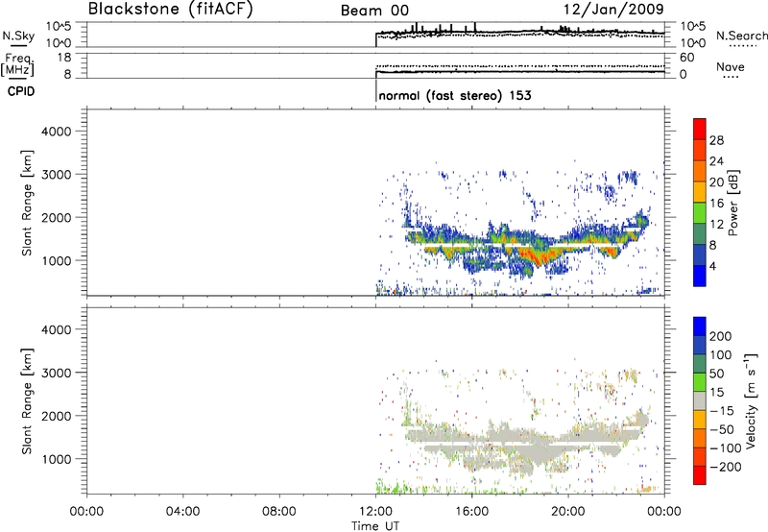The image size is (768, 532).
Task: Click the 100 label on Velocity colorbar
Action: click(x=721, y=354)
